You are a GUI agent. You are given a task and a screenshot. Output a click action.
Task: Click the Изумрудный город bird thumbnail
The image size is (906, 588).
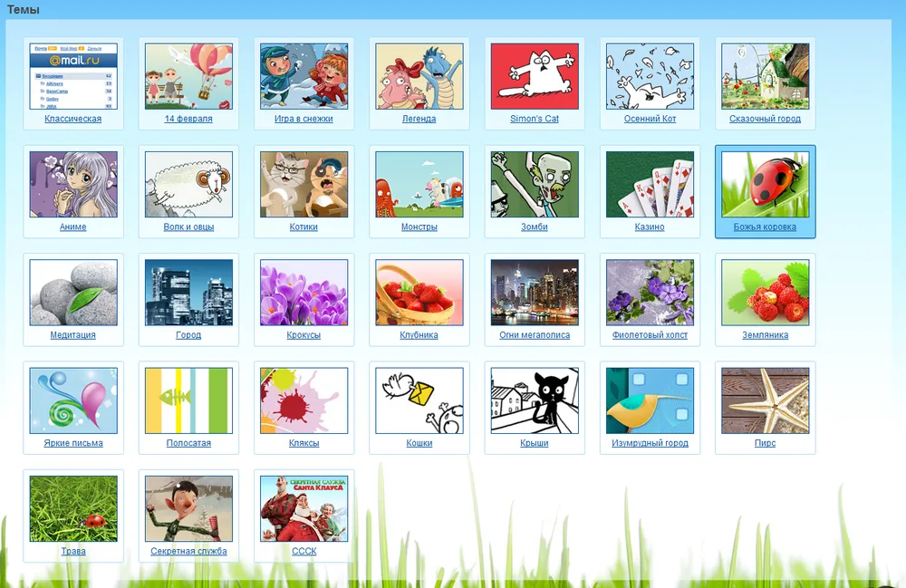click(x=650, y=400)
